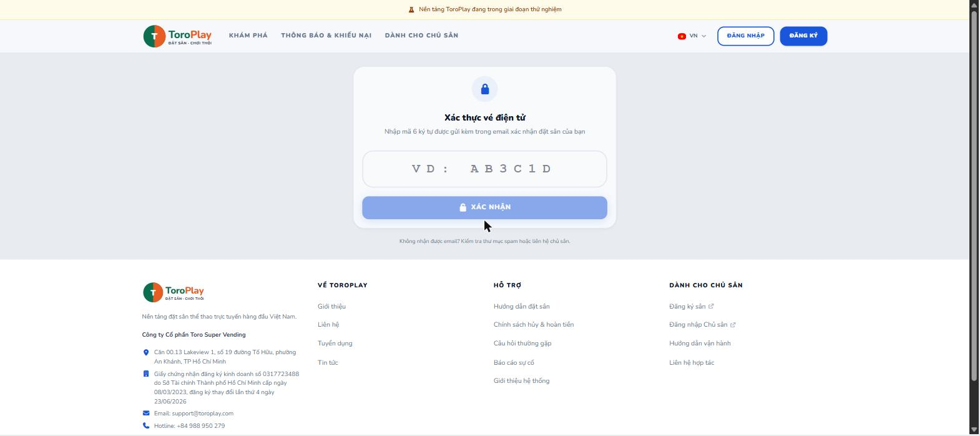Viewport: 980px width, 436px height.
Task: Open Thông báo & Khiếu nại menu
Action: (326, 36)
